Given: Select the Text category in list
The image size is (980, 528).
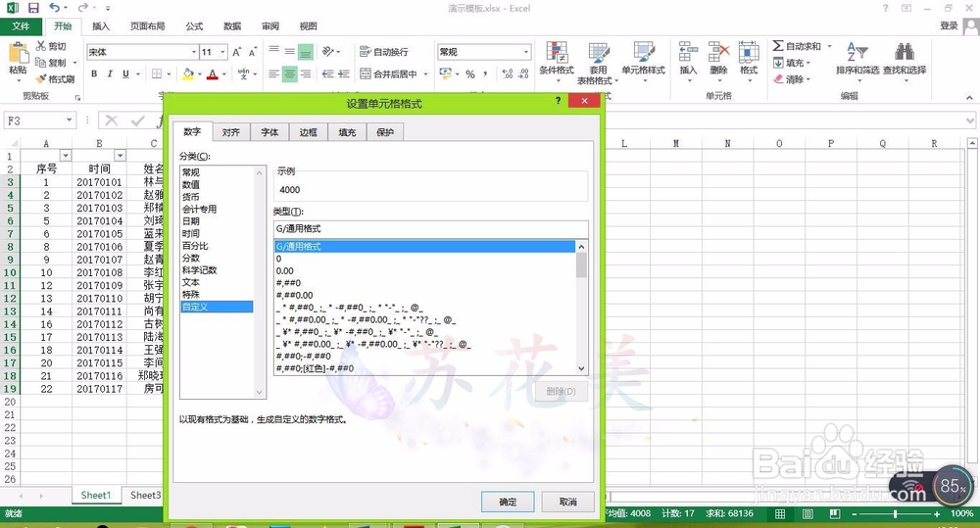Looking at the screenshot, I should [217, 282].
